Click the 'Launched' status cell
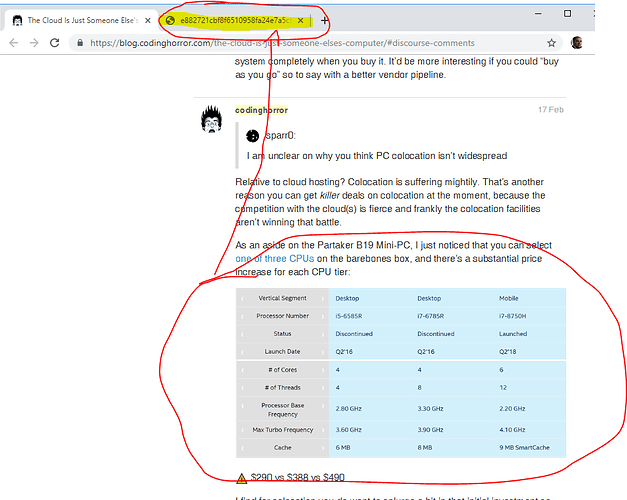 (513, 334)
